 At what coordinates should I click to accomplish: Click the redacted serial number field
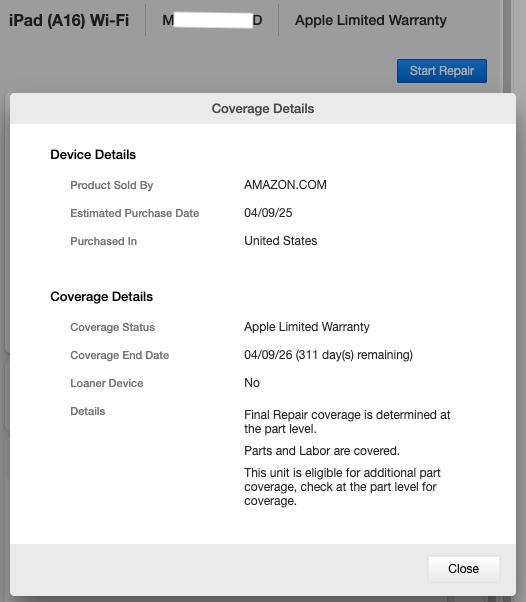(212, 20)
